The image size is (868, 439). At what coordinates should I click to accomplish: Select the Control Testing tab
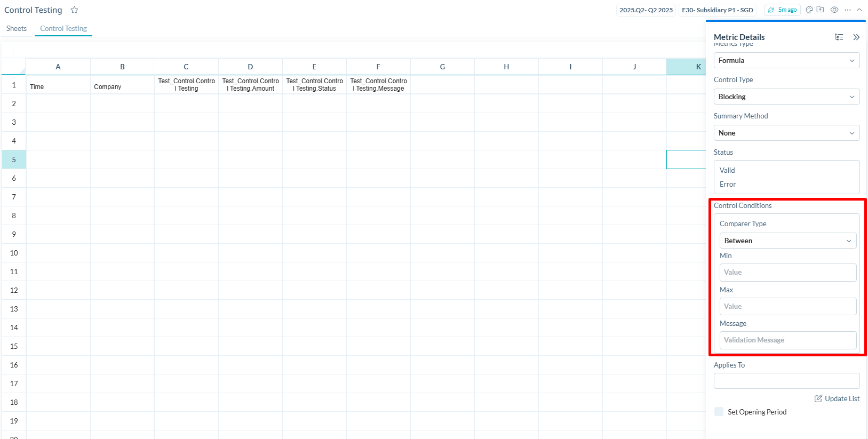pos(63,28)
